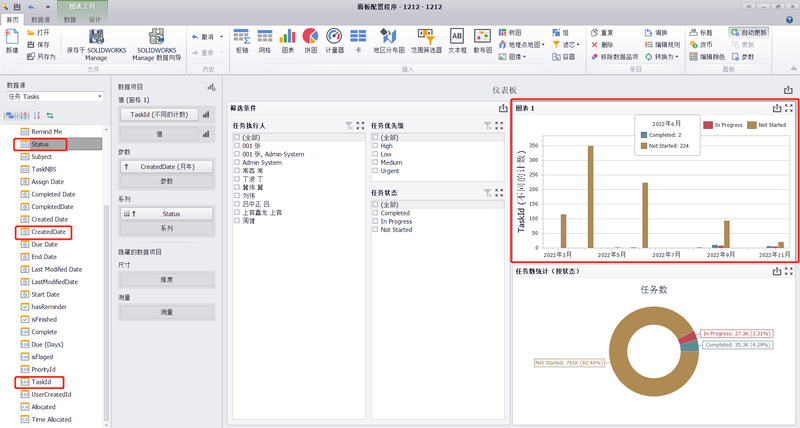Click the empty 测量 measure placeholder
This screenshot has height=428, width=800.
click(x=167, y=312)
